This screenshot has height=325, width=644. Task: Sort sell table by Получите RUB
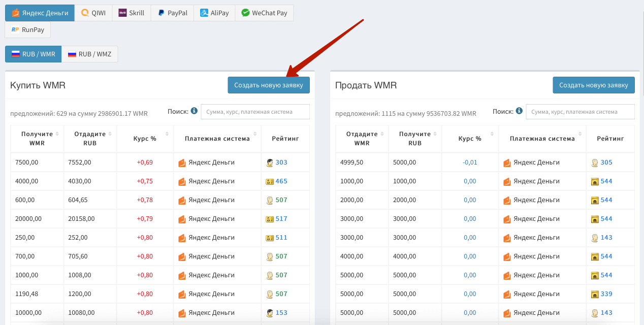pos(415,139)
